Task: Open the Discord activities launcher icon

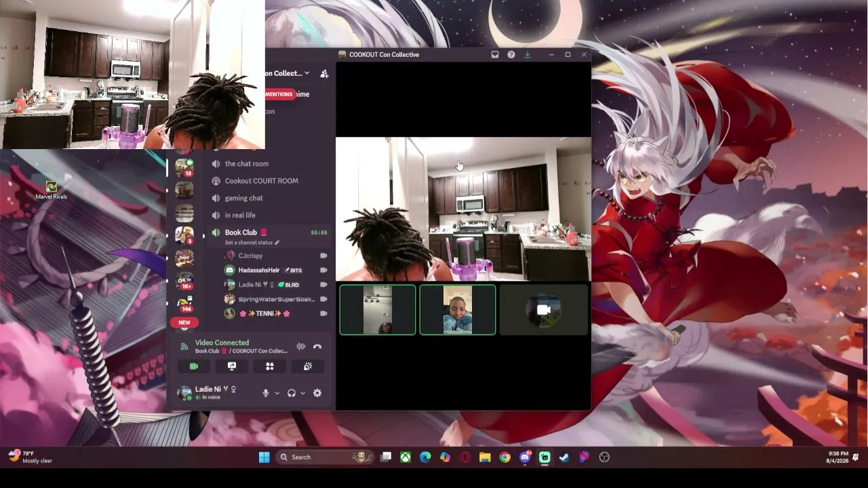Action: pos(270,366)
